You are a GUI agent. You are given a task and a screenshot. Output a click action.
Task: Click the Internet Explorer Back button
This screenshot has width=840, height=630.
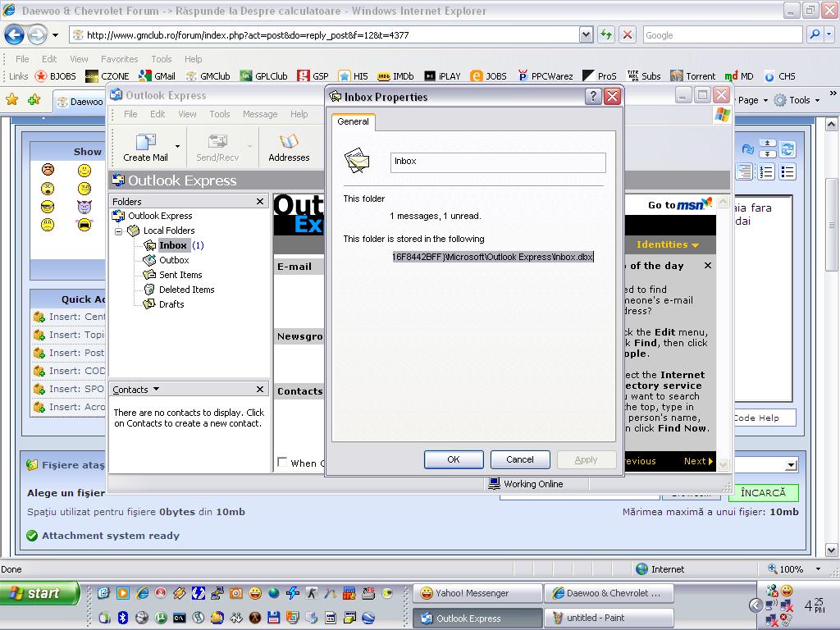point(14,35)
